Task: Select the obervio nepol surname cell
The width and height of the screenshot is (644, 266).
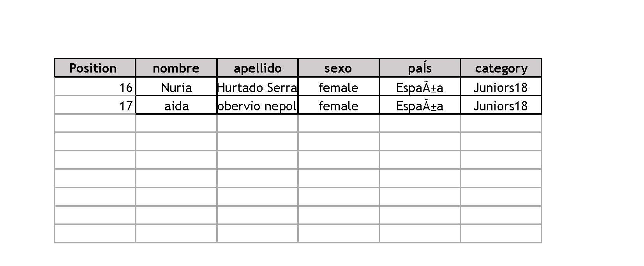Action: (x=258, y=105)
